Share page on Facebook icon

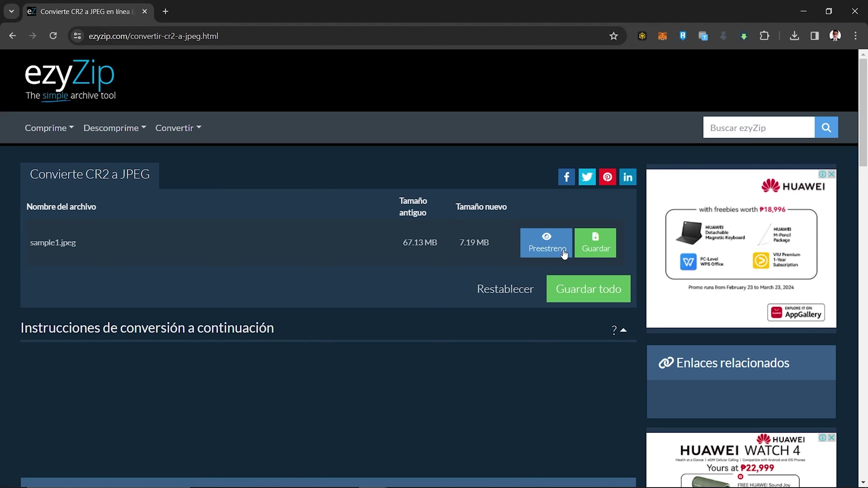[x=566, y=177]
